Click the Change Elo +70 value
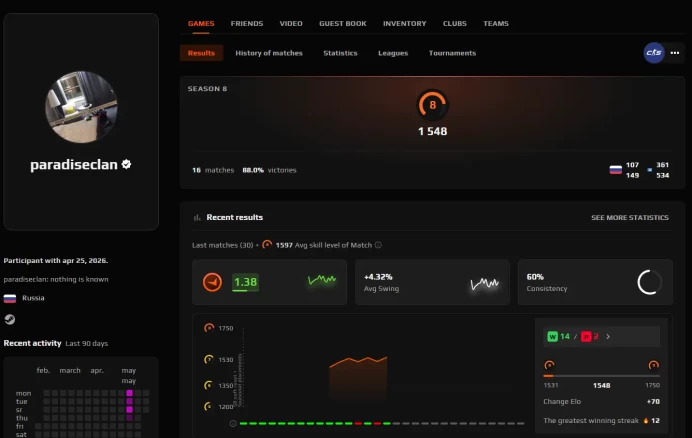 tap(653, 401)
